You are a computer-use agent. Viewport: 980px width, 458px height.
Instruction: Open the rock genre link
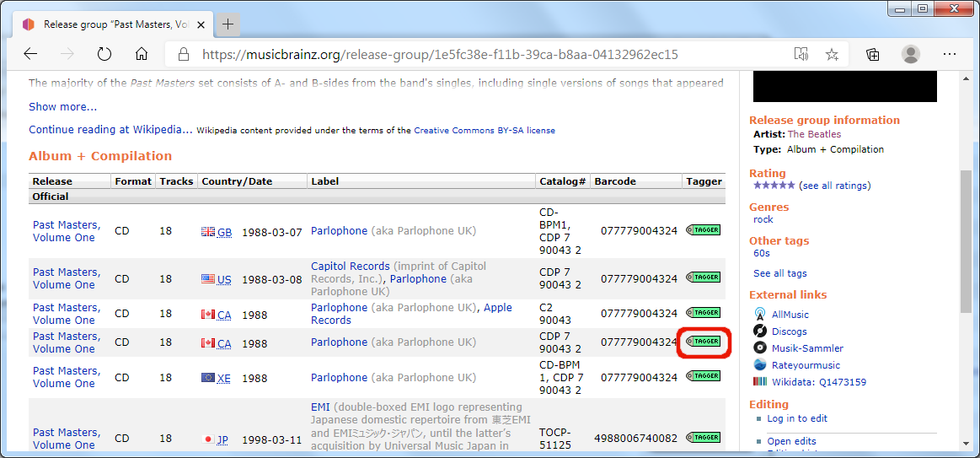pyautogui.click(x=763, y=219)
